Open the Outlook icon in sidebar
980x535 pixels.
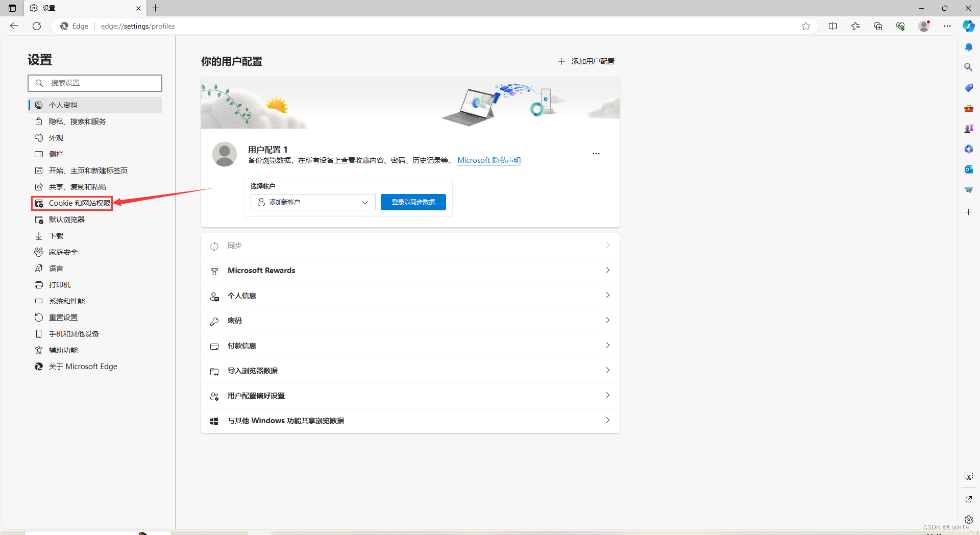point(968,169)
